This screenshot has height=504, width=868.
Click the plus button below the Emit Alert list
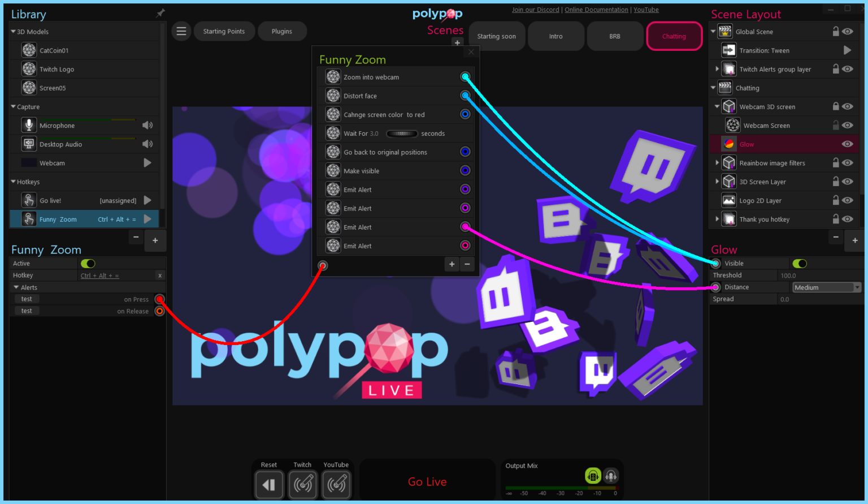(x=452, y=264)
